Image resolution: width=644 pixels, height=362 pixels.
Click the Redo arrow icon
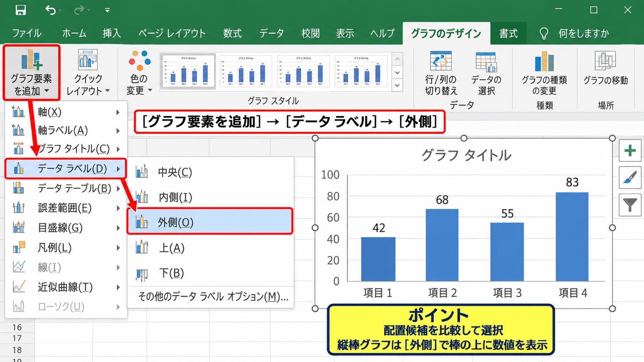pos(79,10)
